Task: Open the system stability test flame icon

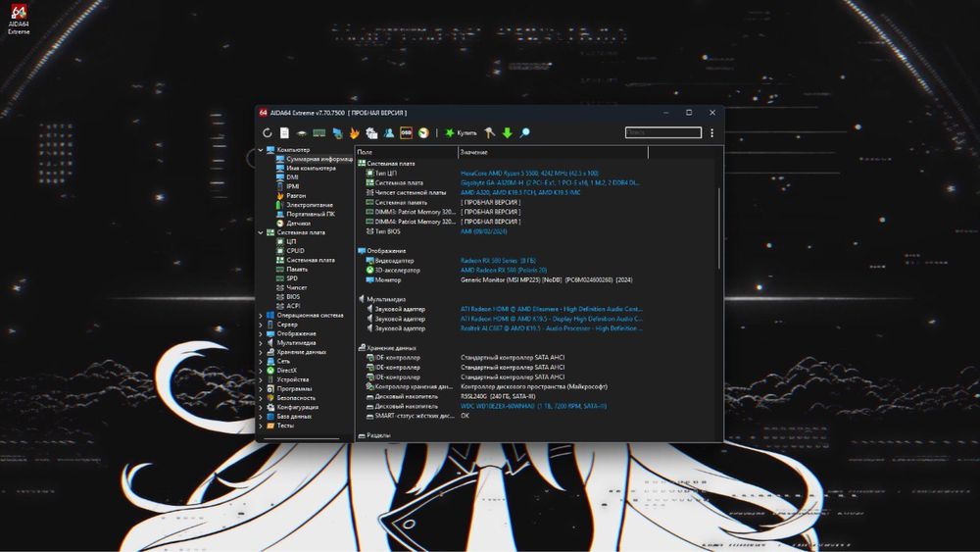Action: coord(355,132)
